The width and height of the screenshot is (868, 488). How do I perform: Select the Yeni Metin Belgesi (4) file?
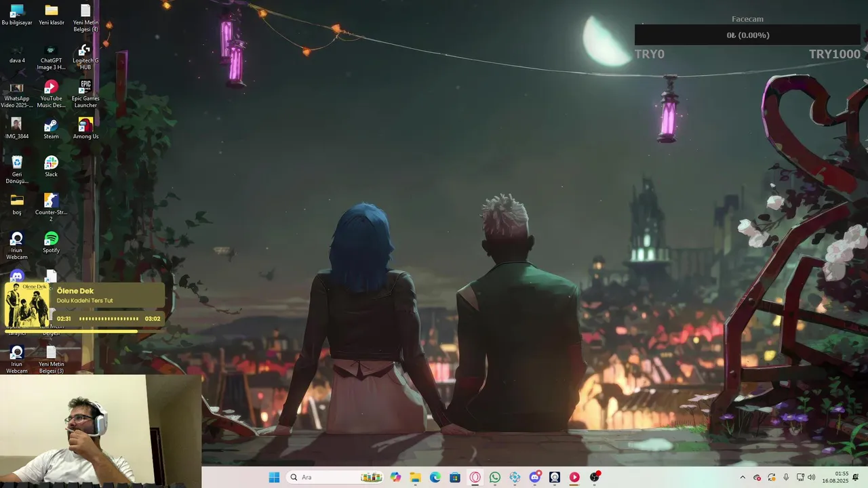coord(85,18)
